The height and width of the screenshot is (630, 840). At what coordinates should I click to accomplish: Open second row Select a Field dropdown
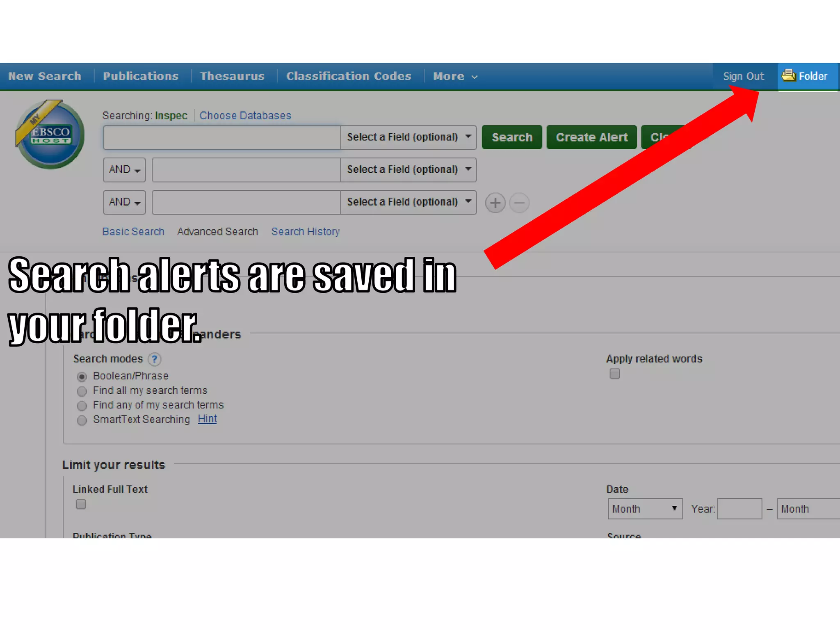click(x=409, y=169)
